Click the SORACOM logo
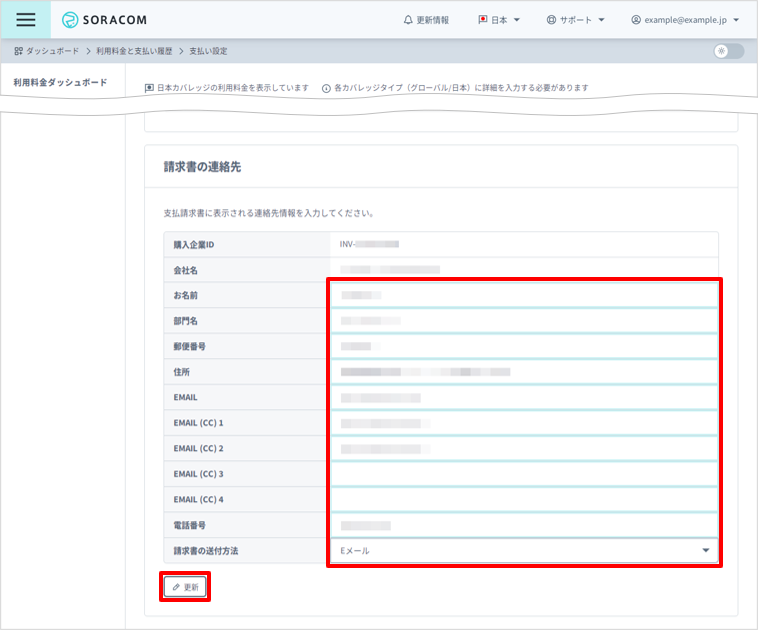 [104, 20]
